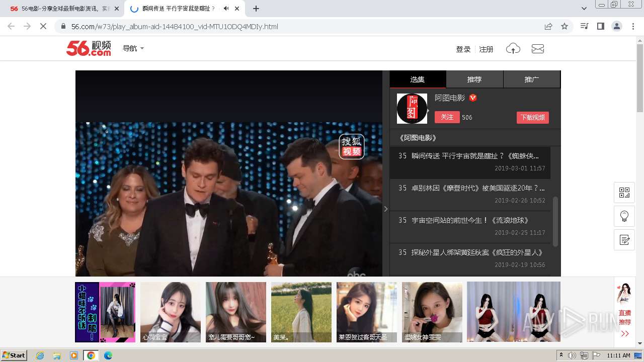Click the feedback edit sidebar icon
Image resolution: width=644 pixels, height=362 pixels.
pos(624,240)
